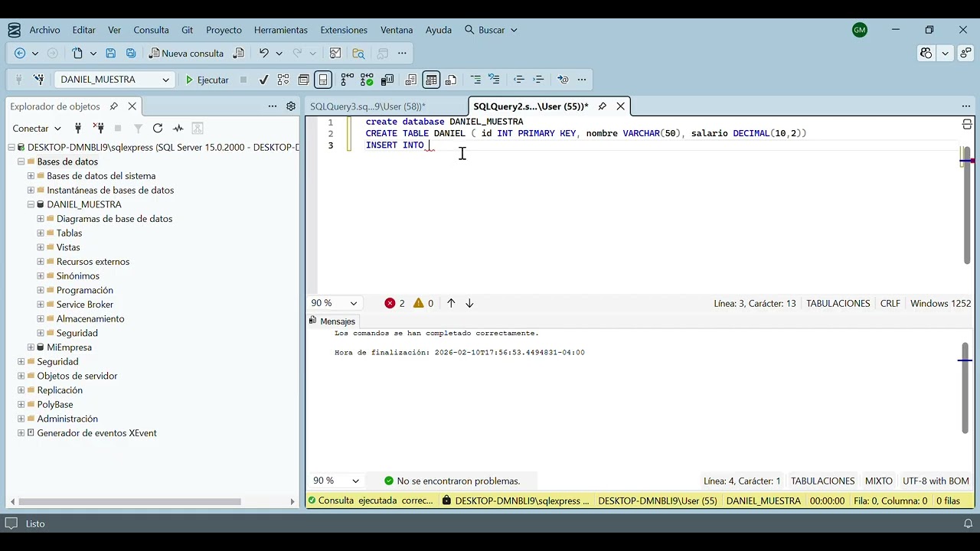Click the Save All icon
The image size is (980, 551).
point(131,54)
